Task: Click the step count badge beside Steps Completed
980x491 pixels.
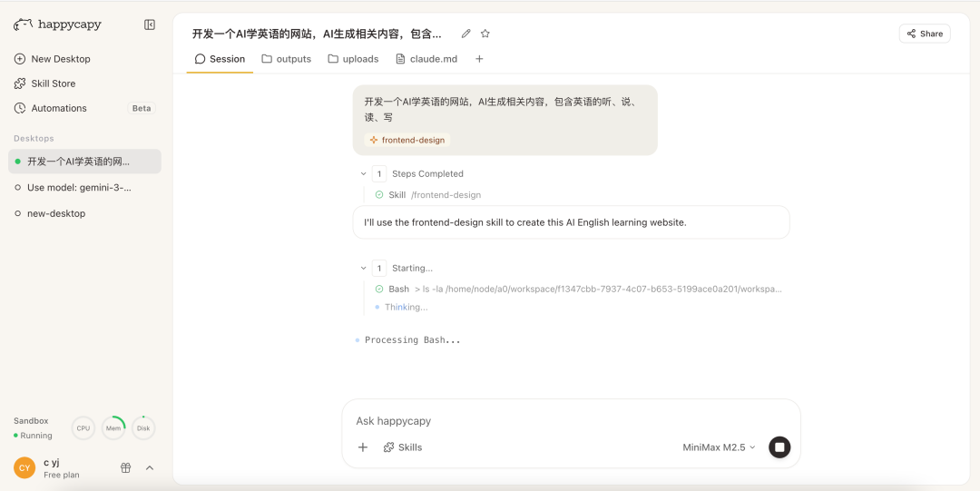Action: [378, 174]
